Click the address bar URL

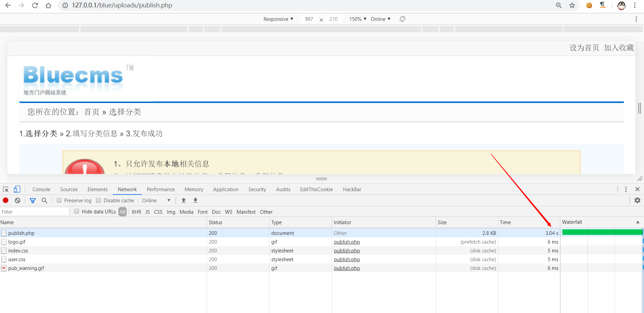click(122, 5)
